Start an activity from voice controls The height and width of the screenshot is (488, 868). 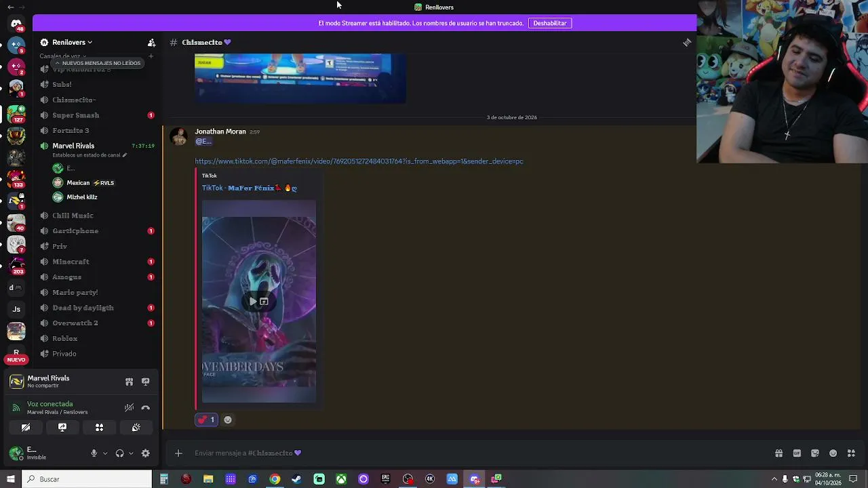[99, 428]
